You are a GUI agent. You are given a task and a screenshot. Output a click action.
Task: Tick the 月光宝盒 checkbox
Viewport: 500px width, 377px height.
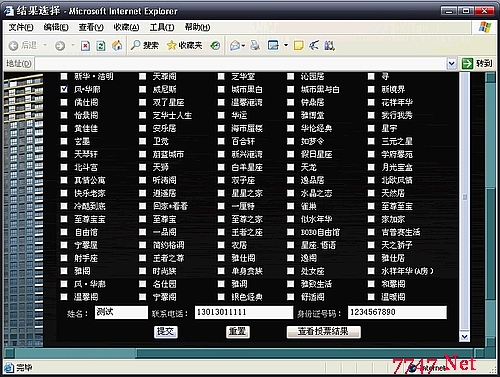click(371, 167)
